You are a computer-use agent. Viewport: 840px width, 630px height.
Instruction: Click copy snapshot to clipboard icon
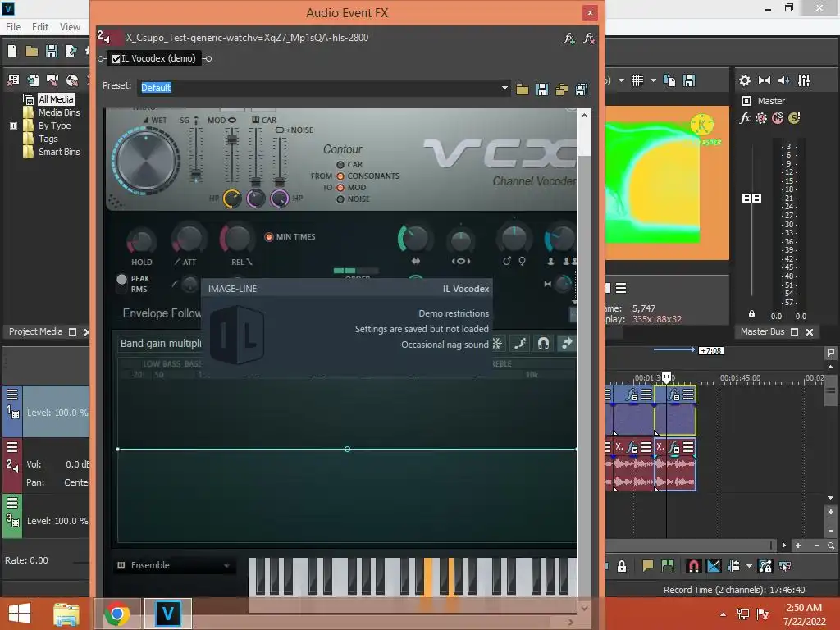(669, 80)
